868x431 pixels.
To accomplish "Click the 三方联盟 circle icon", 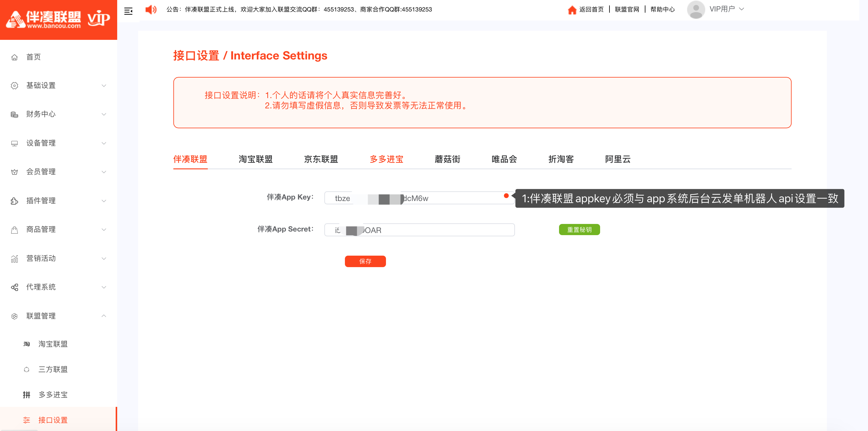I will coord(27,369).
